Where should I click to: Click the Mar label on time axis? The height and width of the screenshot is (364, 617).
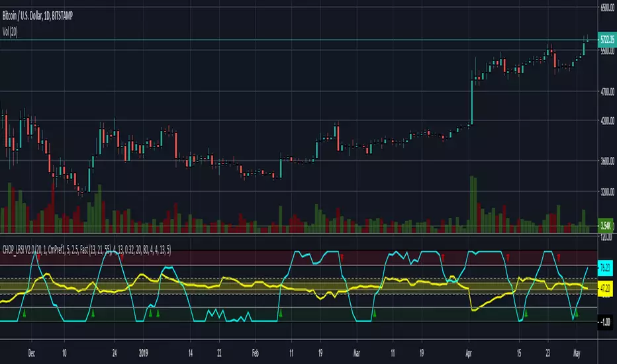click(x=357, y=353)
